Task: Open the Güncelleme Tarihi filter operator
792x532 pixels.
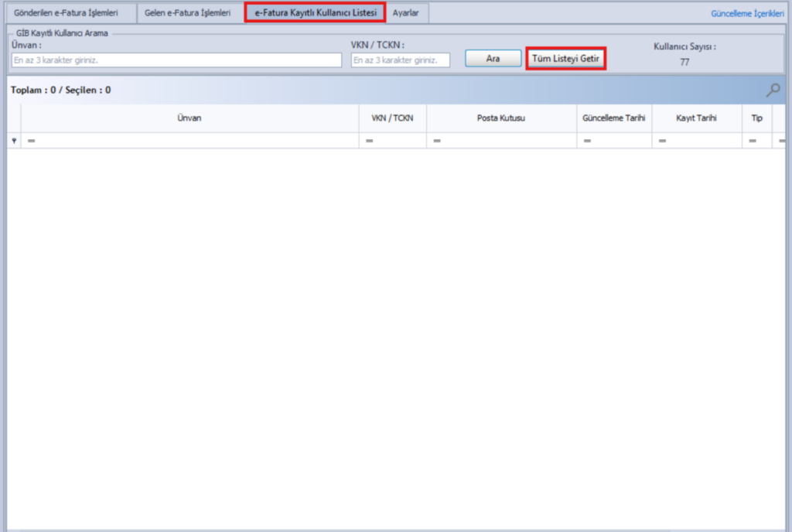Action: tap(587, 141)
